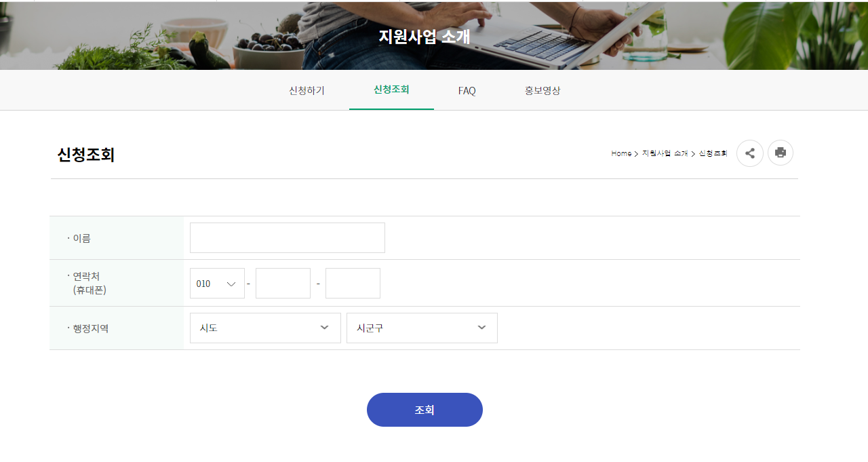868x462 pixels.
Task: Click the middle phone number field
Action: click(x=283, y=283)
